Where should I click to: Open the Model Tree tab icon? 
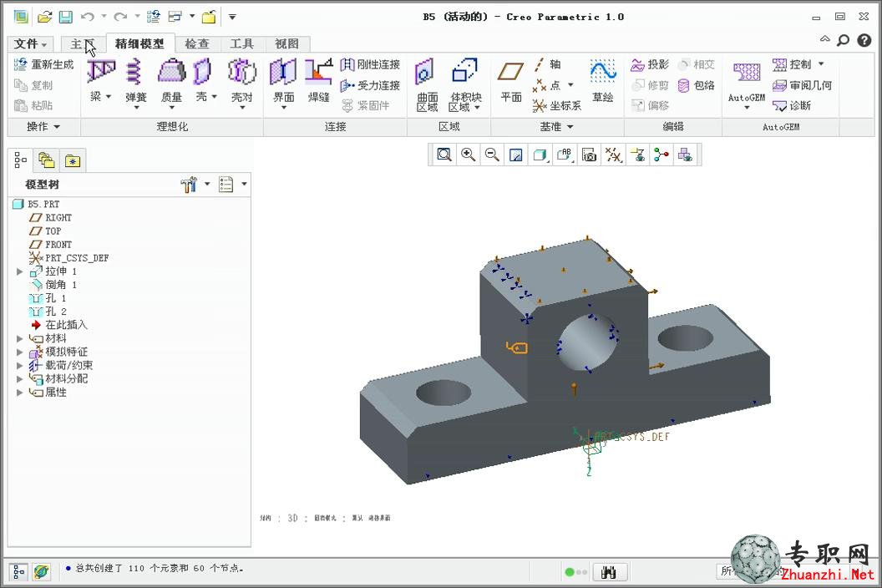tap(20, 160)
